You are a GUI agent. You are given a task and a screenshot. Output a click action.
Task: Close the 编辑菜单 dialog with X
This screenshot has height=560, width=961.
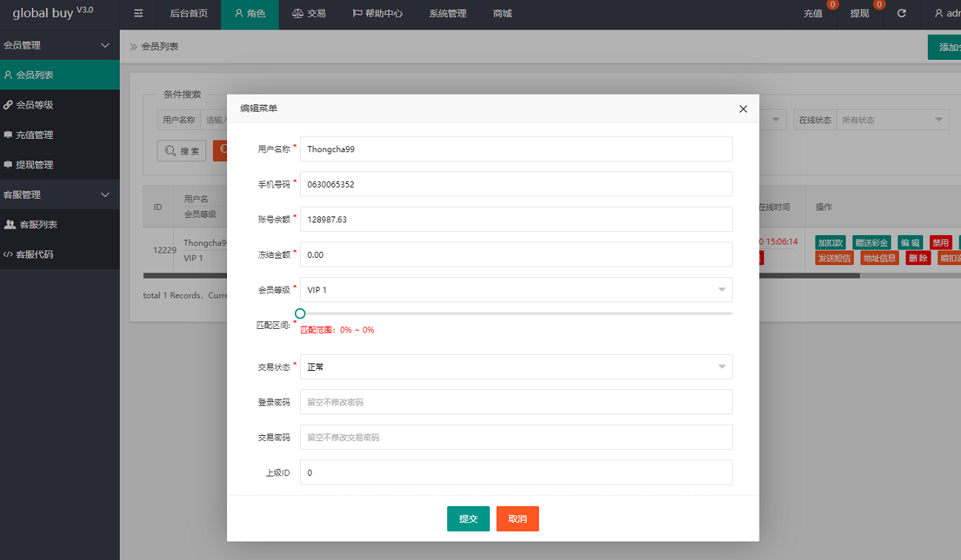click(743, 109)
